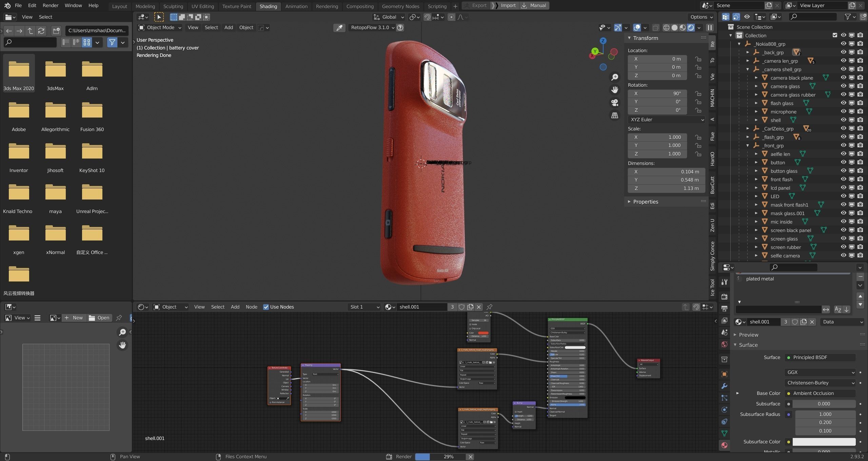Sort material list alphabetically AZ icon

(x=838, y=310)
